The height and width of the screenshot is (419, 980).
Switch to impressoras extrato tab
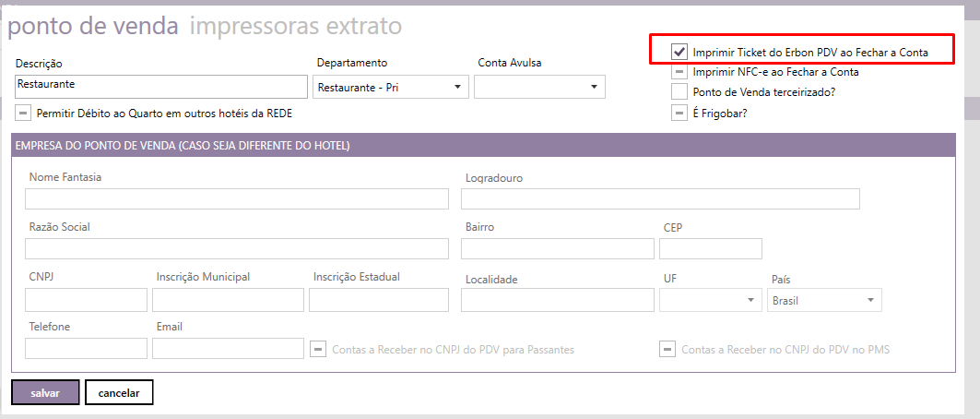click(x=295, y=27)
